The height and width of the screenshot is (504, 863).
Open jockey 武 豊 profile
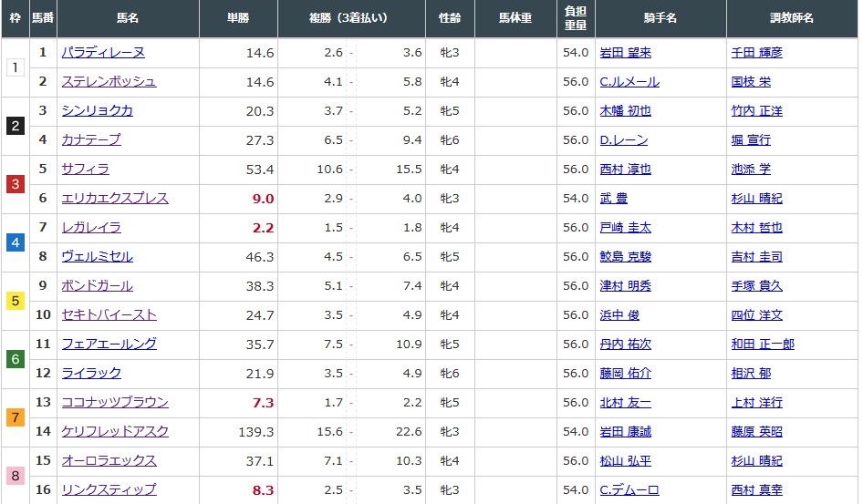(613, 199)
